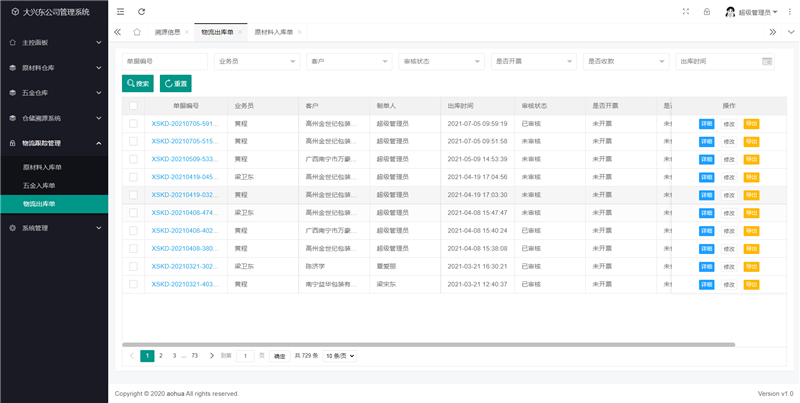This screenshot has width=800, height=403.
Task: Check the row XSKD-20210321-403
Action: (x=133, y=284)
